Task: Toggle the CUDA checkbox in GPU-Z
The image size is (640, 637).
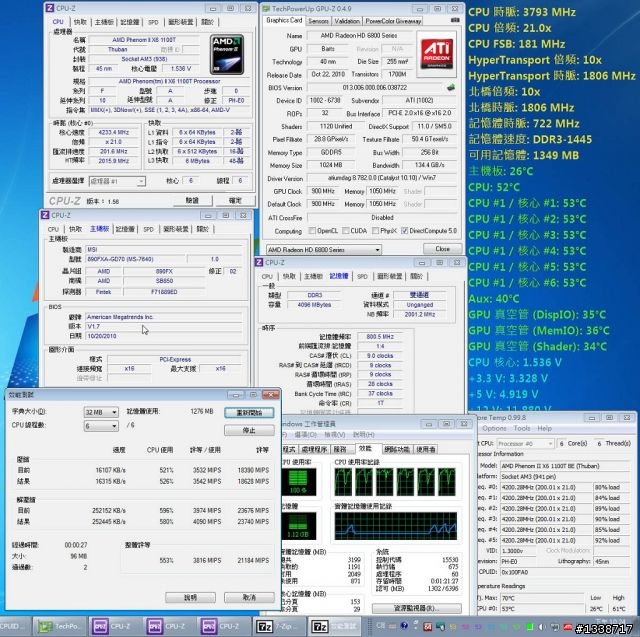Action: pyautogui.click(x=345, y=231)
